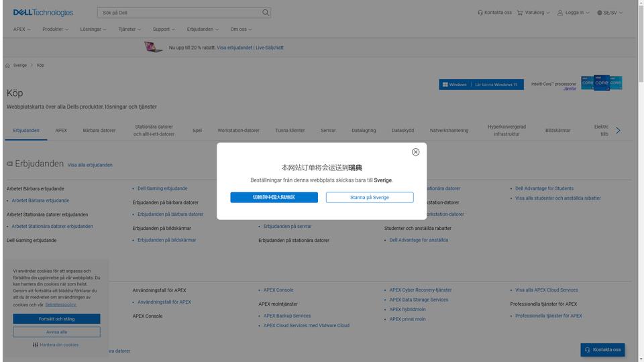Select the Bildskärmar tab

(x=557, y=131)
